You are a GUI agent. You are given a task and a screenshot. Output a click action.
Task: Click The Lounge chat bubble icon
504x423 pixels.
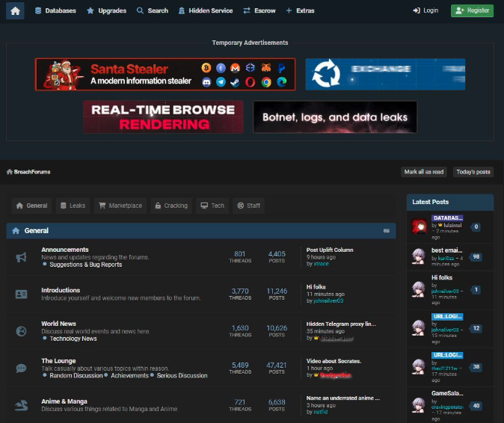tap(21, 368)
